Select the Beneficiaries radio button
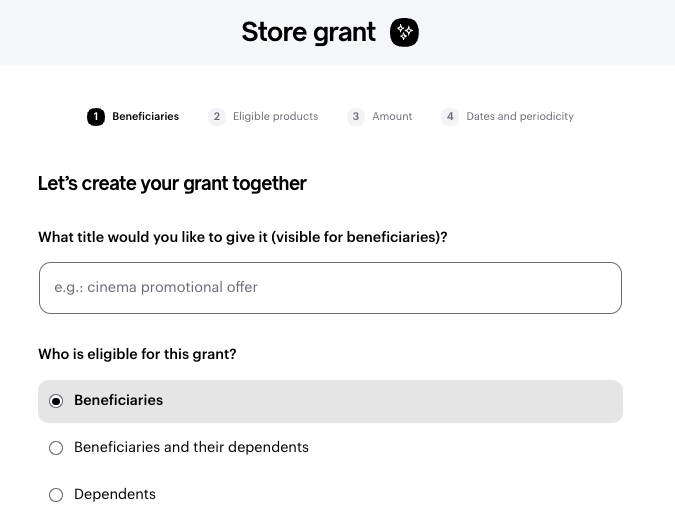The height and width of the screenshot is (520, 675). pyautogui.click(x=56, y=401)
